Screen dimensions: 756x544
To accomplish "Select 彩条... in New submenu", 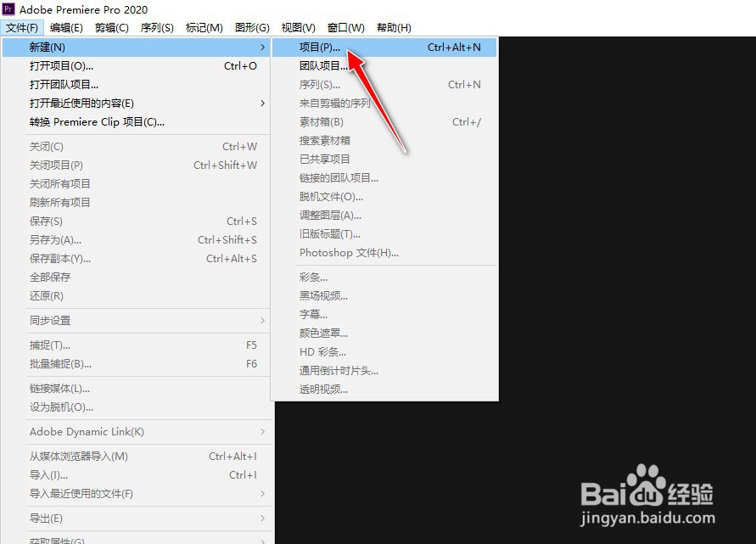I will (x=384, y=278).
